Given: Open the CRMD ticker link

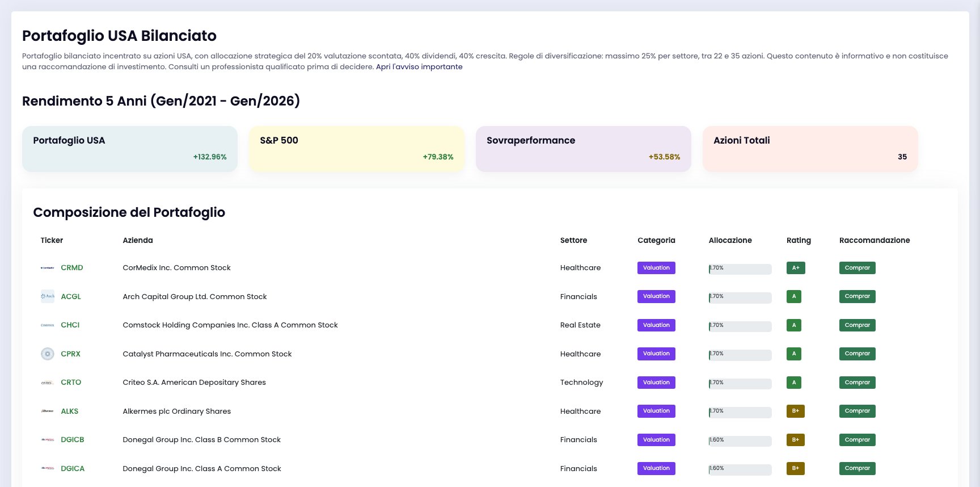Looking at the screenshot, I should 72,268.
